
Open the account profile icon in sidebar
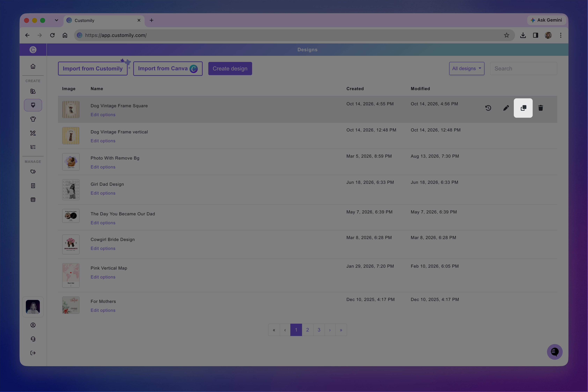[x=33, y=325]
